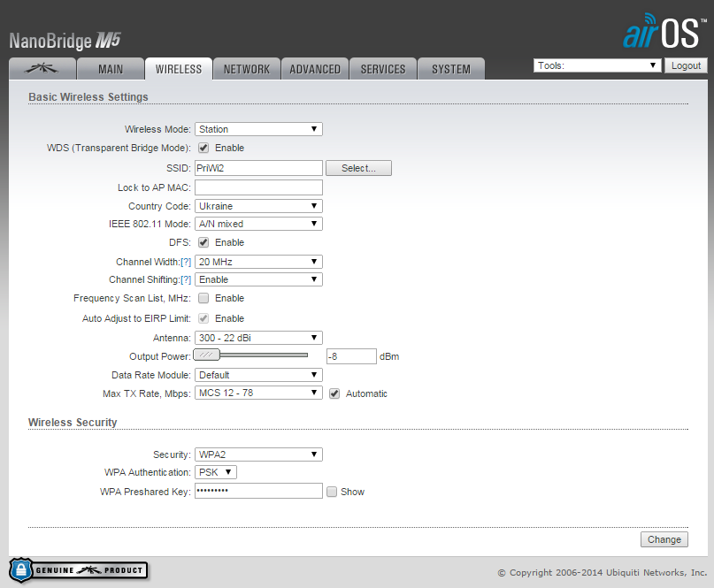
Task: Click the Wireless Security heading
Action: (x=73, y=423)
